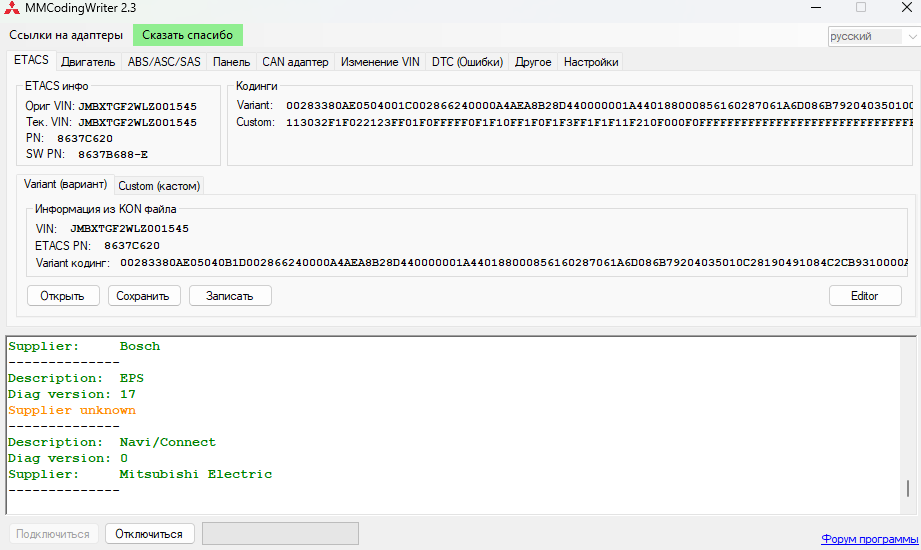Viewport: 921px width, 550px height.
Task: Click the Записать button
Action: point(230,296)
